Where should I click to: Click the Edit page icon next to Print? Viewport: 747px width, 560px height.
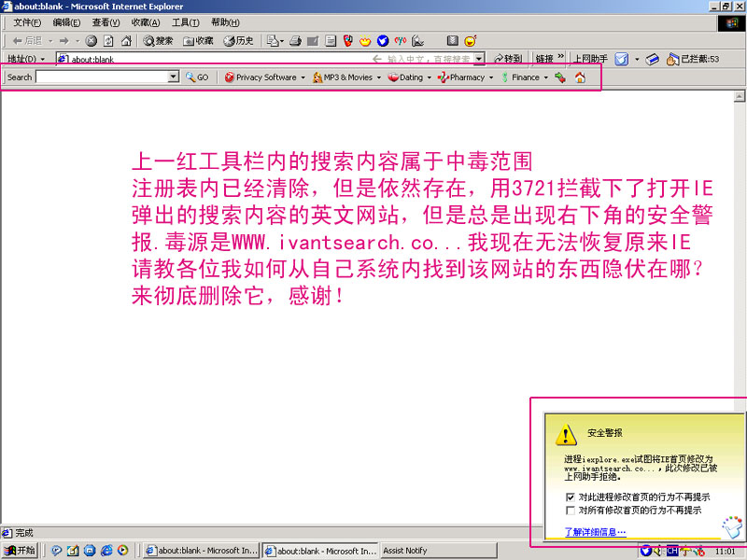tap(313, 41)
